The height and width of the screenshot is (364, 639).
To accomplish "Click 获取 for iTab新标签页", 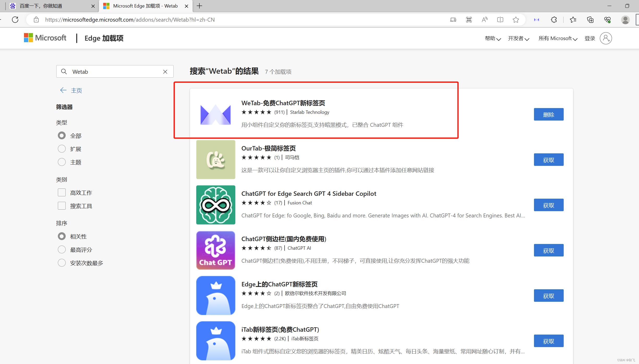I will point(549,341).
